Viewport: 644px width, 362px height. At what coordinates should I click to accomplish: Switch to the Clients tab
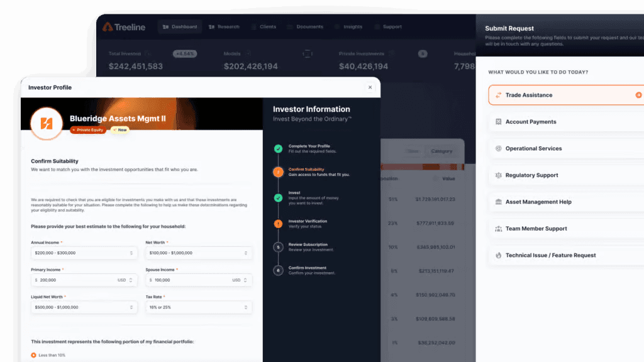coord(264,26)
